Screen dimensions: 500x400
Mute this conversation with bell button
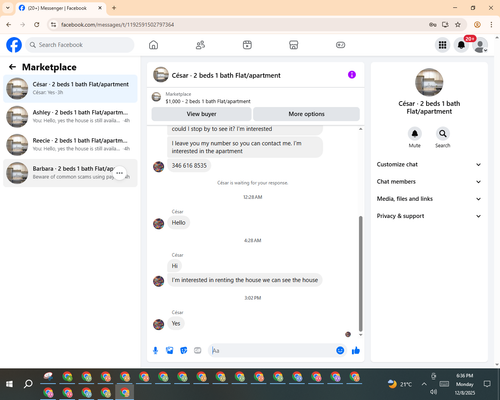[x=415, y=134]
